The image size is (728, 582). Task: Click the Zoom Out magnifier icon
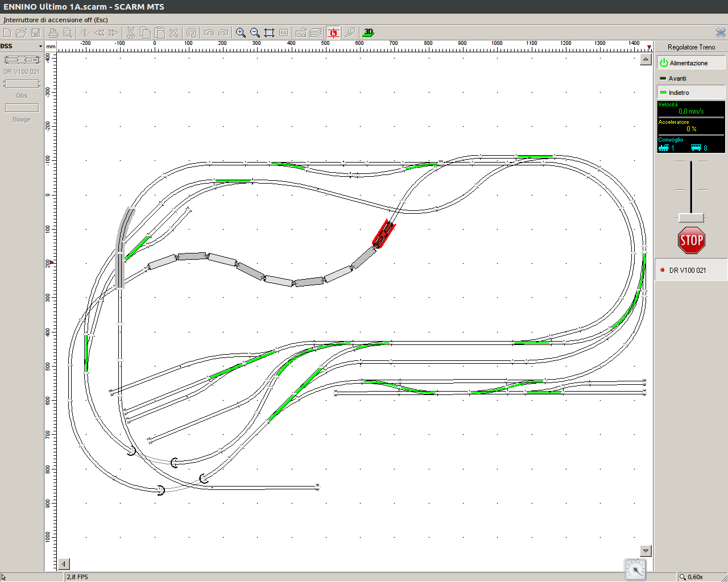[255, 33]
